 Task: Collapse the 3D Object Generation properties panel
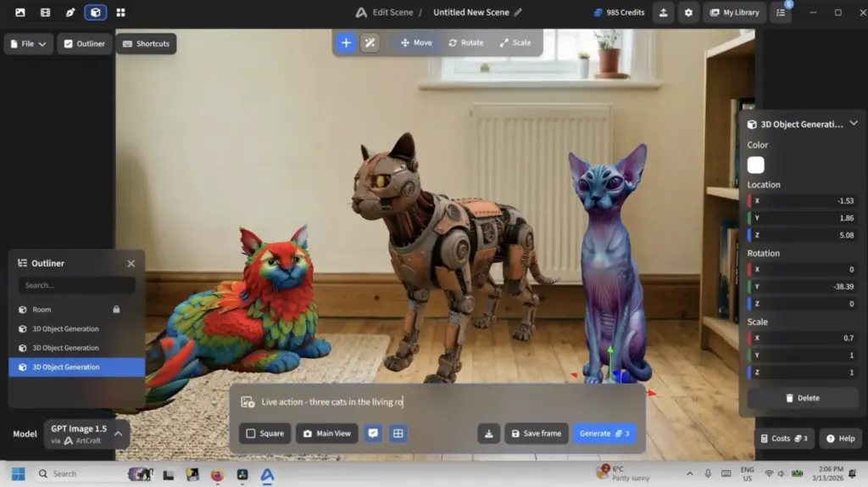pos(853,124)
